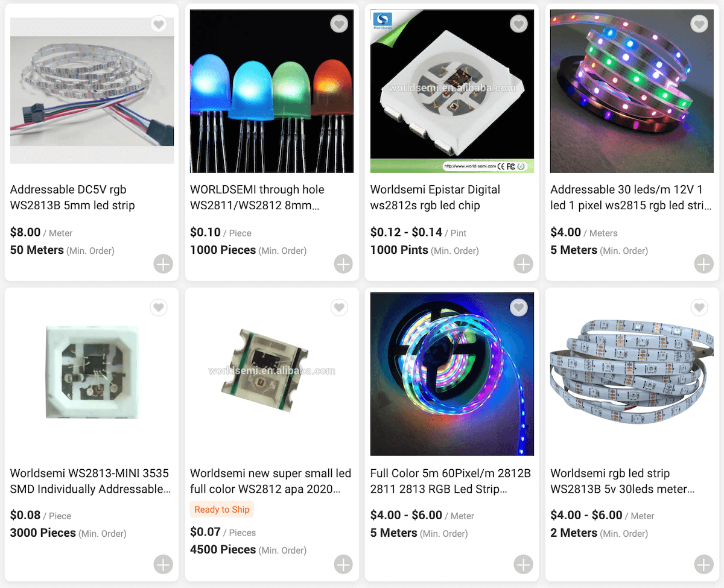Click Ready to Ship badge
Screen dimensions: 724x588
[222, 510]
